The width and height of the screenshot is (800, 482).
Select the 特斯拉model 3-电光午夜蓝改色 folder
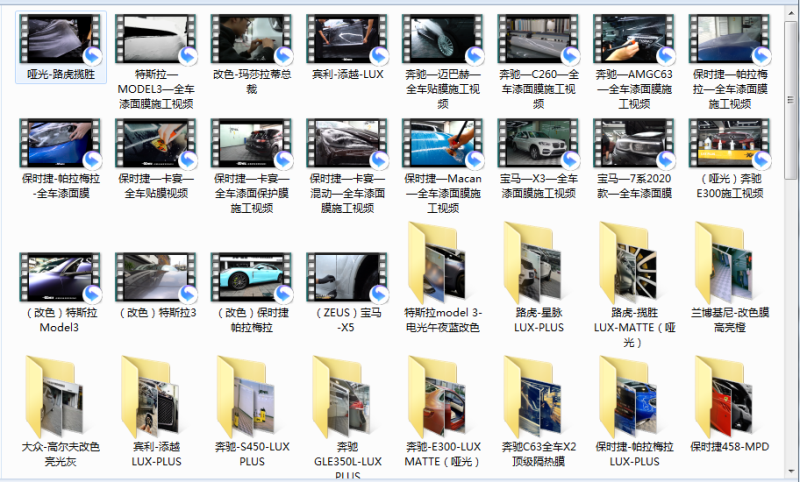coord(437,263)
